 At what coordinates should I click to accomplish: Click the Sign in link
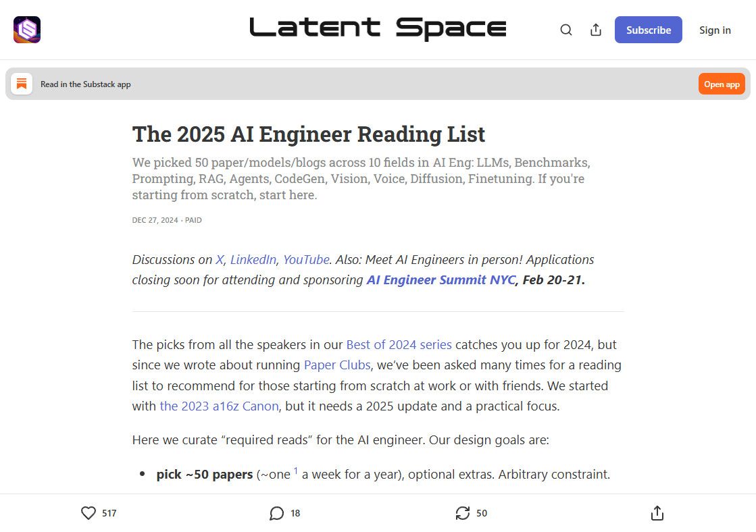[715, 30]
